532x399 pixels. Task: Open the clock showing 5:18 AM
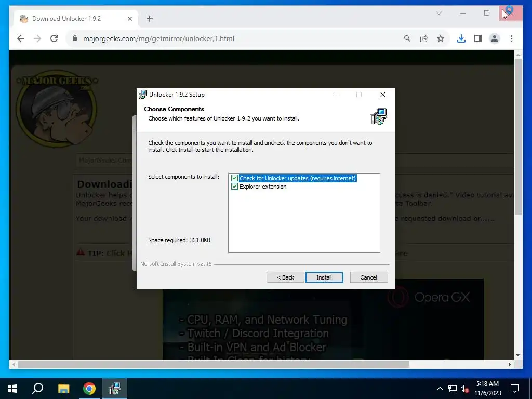click(x=487, y=389)
